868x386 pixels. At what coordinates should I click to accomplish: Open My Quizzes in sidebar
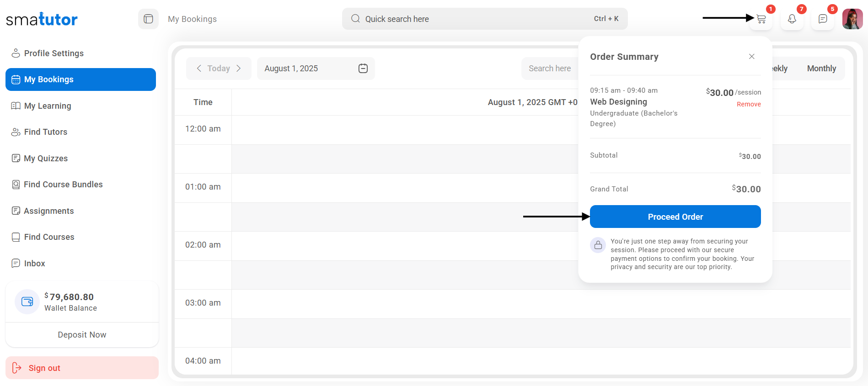coord(45,159)
